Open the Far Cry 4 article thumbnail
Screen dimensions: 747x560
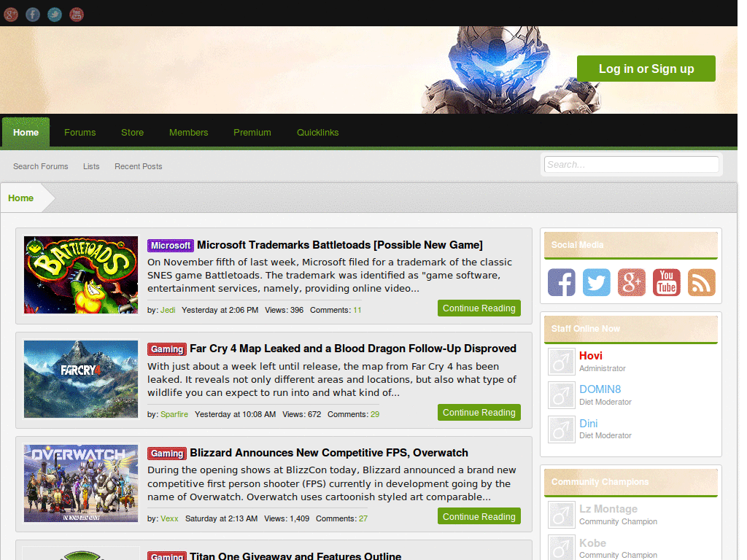pos(81,379)
